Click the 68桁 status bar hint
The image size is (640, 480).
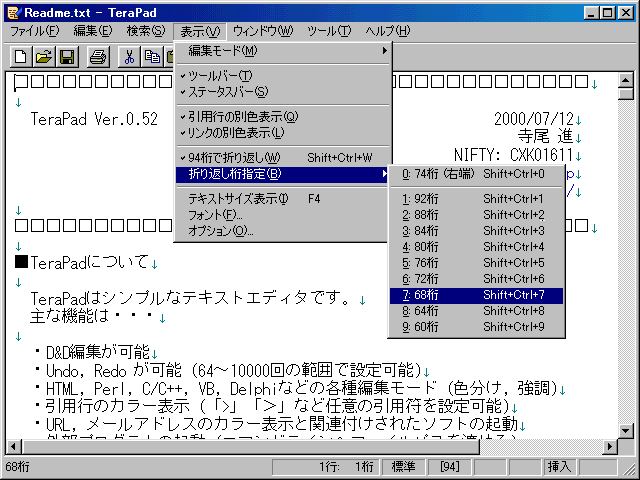tap(17, 467)
